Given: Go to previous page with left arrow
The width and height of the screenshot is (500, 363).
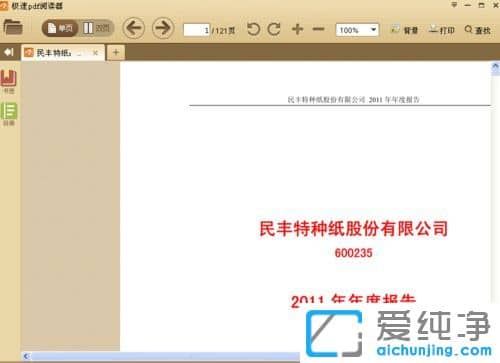Looking at the screenshot, I should click(x=134, y=28).
